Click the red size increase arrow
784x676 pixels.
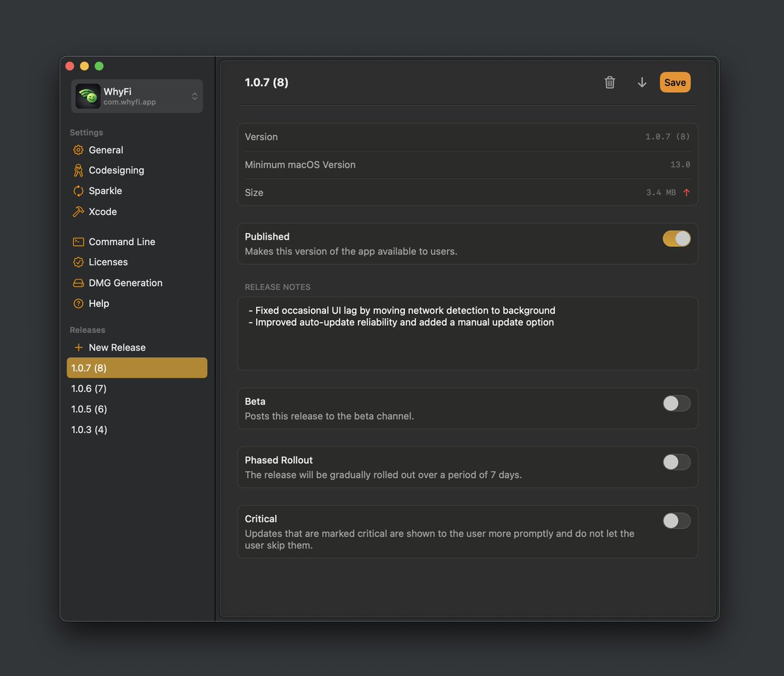(x=686, y=193)
